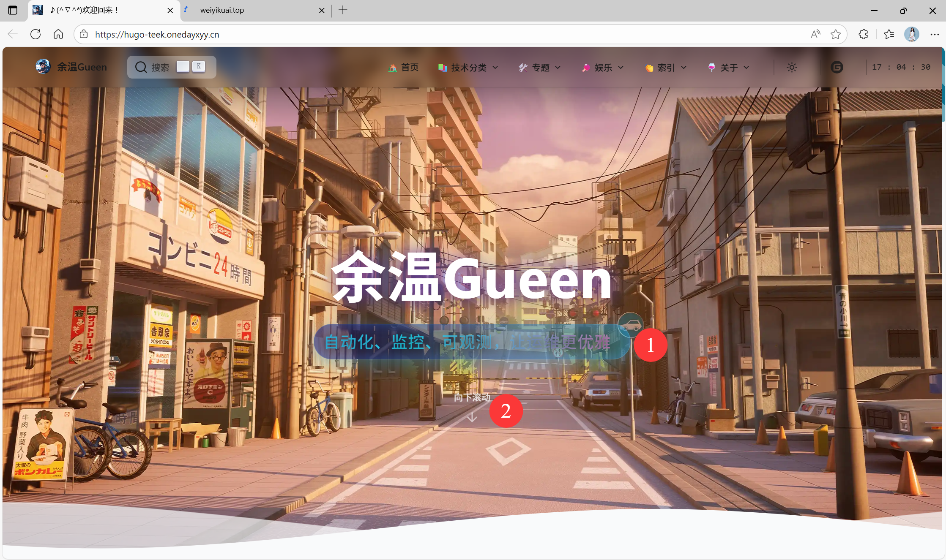Click the circular G icon in navbar
Image resolution: width=946 pixels, height=560 pixels.
[837, 67]
